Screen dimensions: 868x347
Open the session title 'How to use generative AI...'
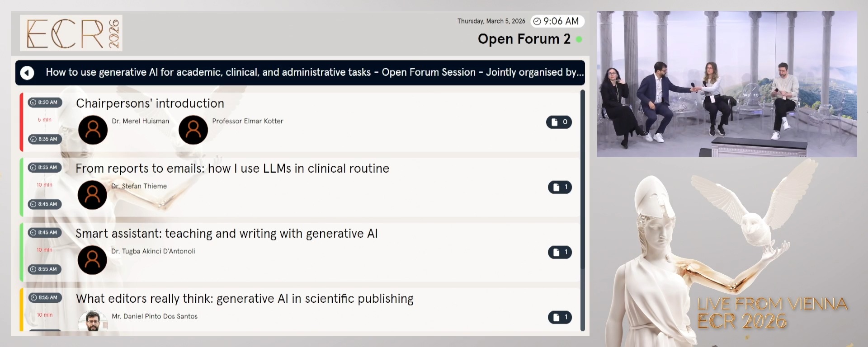click(315, 72)
